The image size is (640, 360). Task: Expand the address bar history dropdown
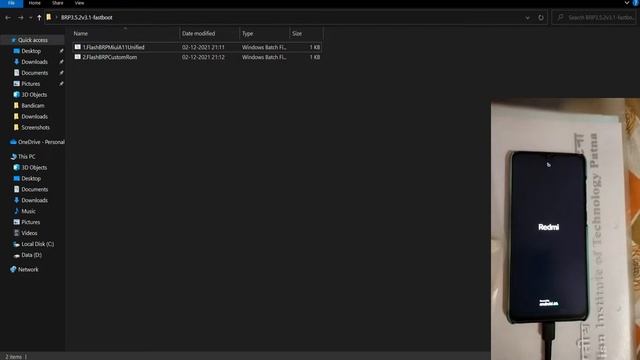tap(527, 18)
